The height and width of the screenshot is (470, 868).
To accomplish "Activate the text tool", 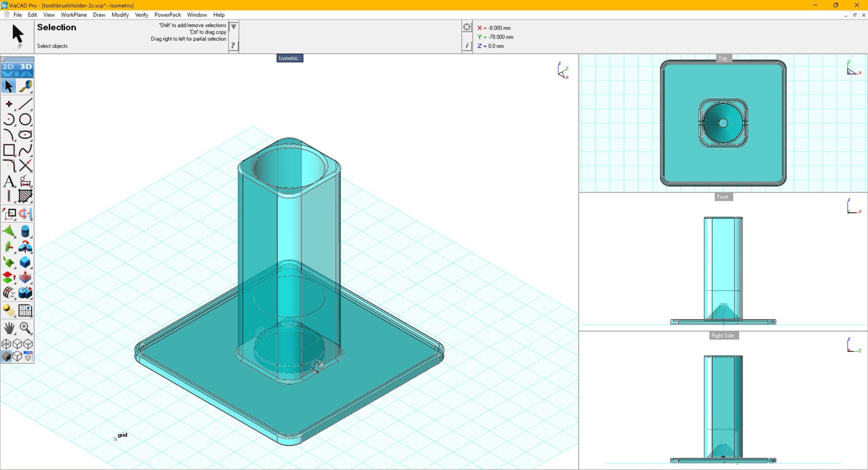I will (x=9, y=181).
